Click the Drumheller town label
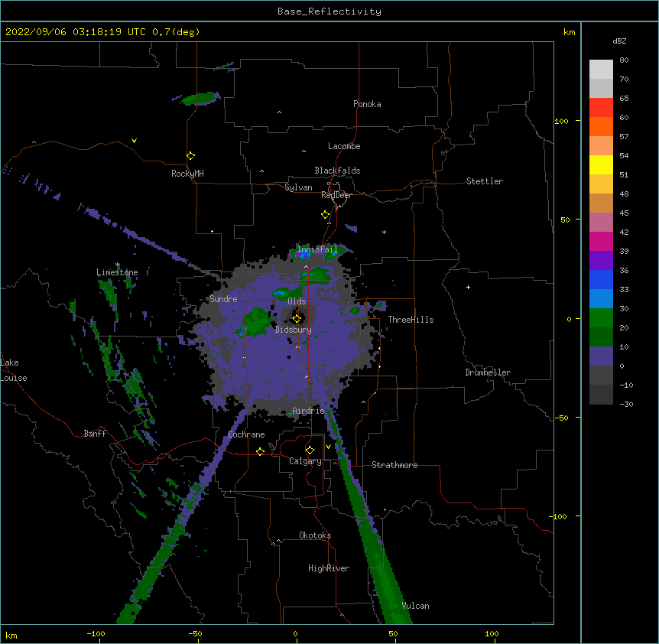Screen dimensions: 659x644 488,372
